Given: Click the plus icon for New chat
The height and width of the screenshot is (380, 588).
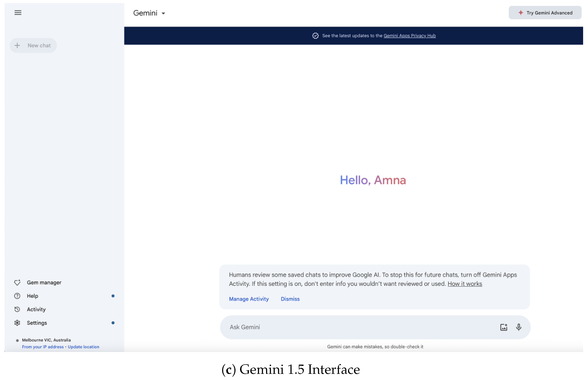Looking at the screenshot, I should tap(17, 45).
